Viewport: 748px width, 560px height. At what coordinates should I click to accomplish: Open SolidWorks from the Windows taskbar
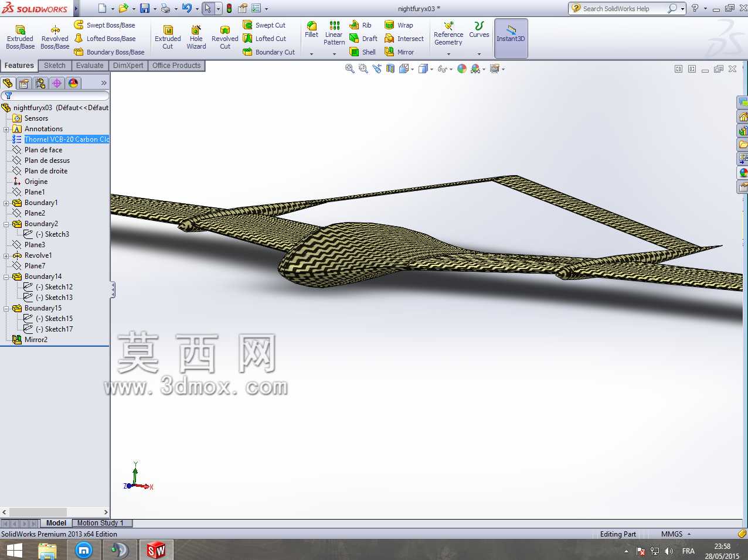coord(156,550)
